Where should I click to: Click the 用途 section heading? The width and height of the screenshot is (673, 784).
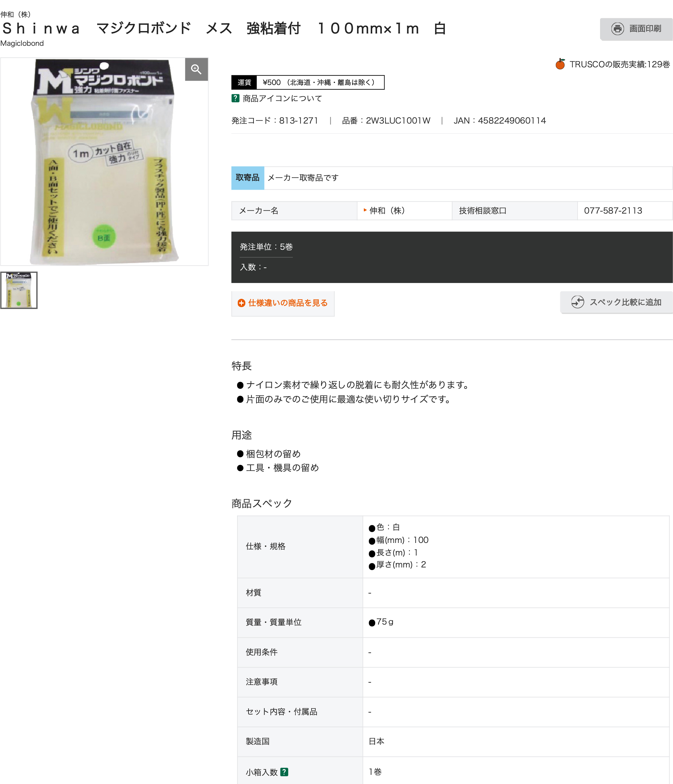(242, 435)
